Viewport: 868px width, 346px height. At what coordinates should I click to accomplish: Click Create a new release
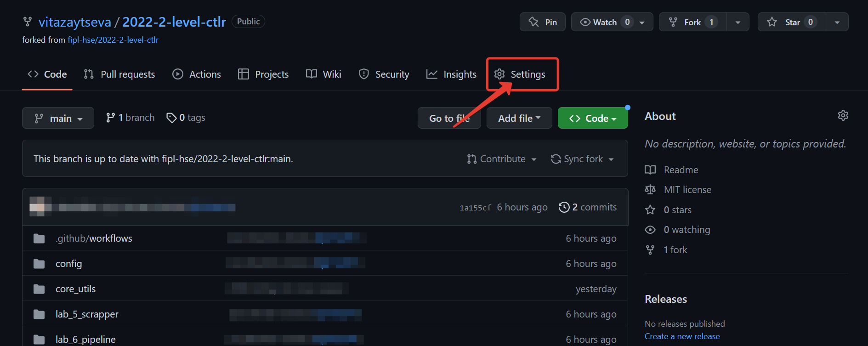(682, 336)
